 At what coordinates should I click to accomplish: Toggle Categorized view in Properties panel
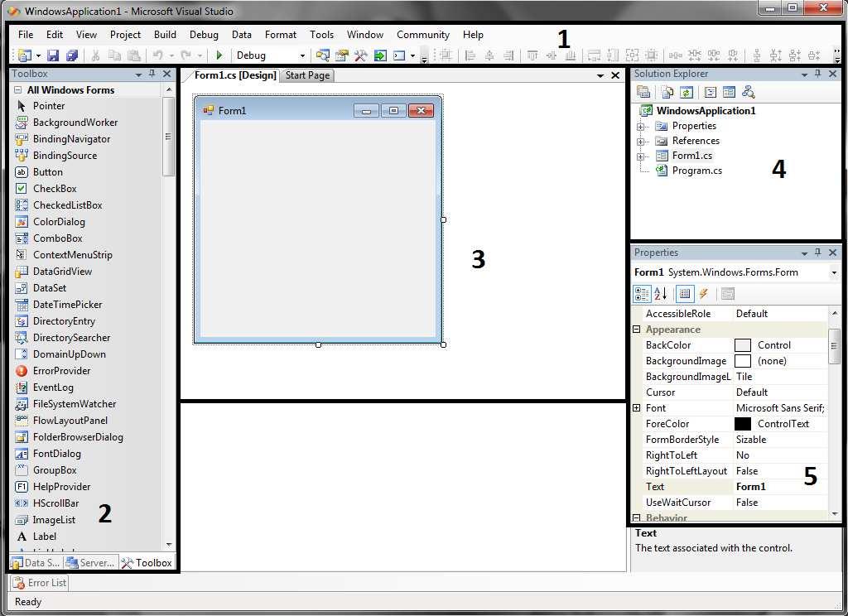pyautogui.click(x=642, y=294)
